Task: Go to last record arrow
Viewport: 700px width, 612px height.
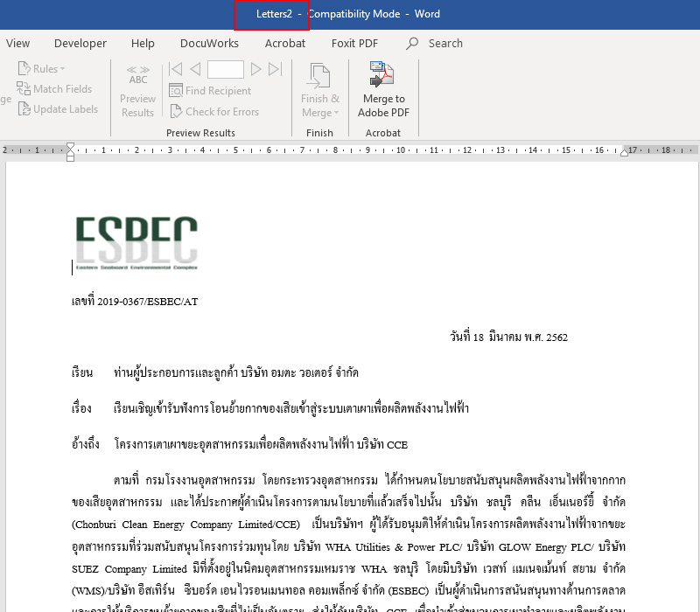Action: [x=276, y=69]
